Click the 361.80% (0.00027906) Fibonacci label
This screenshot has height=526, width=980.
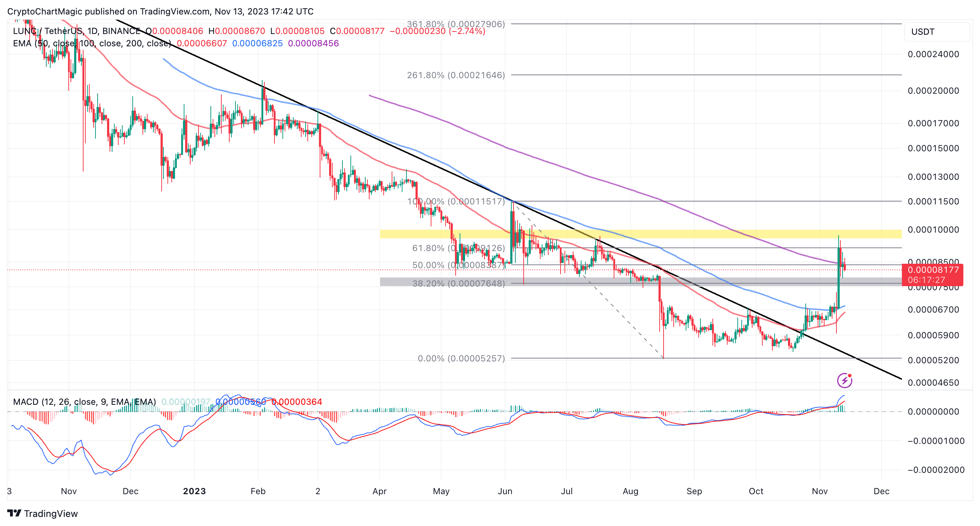(x=456, y=24)
